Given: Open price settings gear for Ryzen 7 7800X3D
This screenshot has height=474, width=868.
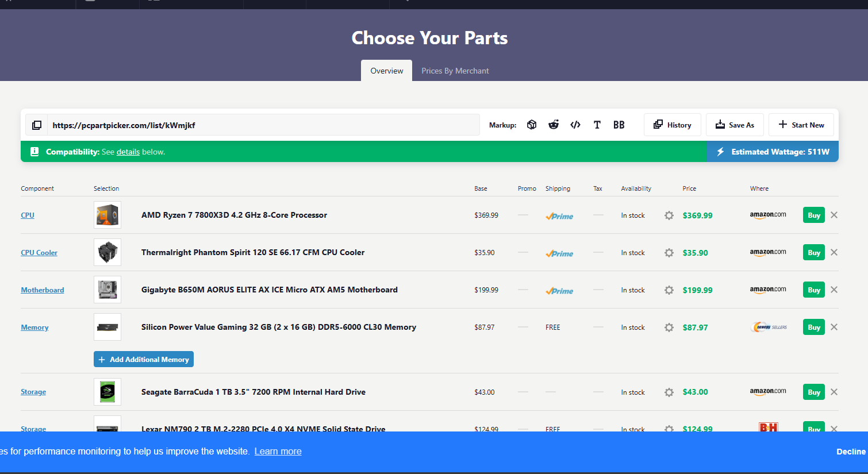Looking at the screenshot, I should coord(669,215).
